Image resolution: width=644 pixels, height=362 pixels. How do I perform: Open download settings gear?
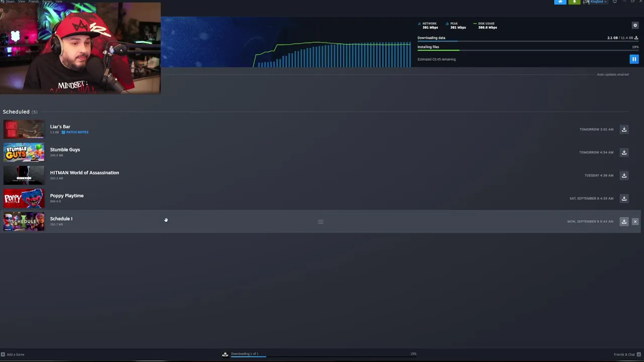(x=635, y=25)
